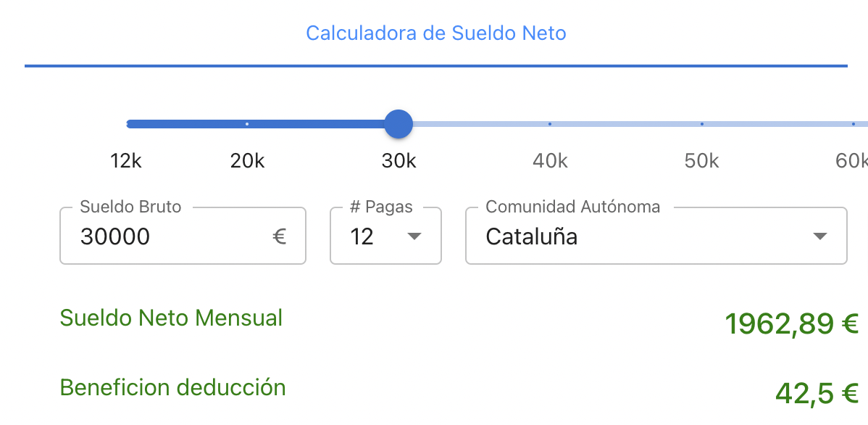Open the Comunidad Autónoma dropdown
868x425 pixels.
point(656,236)
